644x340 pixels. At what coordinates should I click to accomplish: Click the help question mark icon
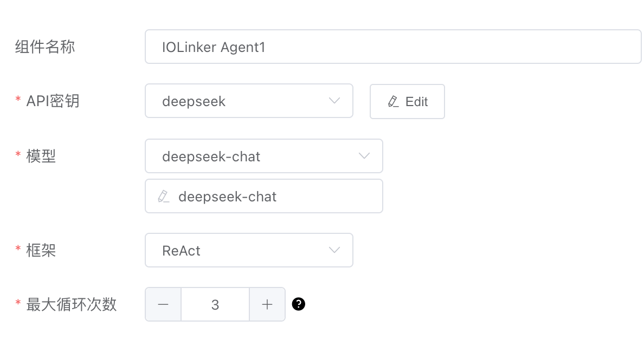(x=298, y=304)
